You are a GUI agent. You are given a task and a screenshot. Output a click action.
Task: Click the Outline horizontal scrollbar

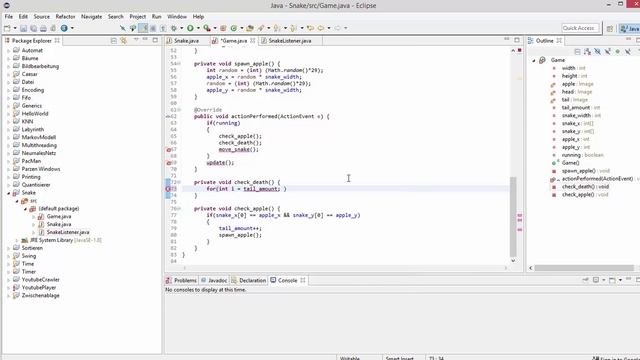coord(584,268)
